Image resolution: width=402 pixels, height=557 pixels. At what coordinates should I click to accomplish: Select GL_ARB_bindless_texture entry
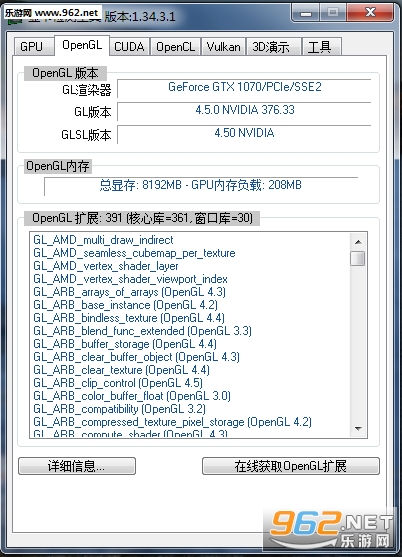tap(129, 318)
